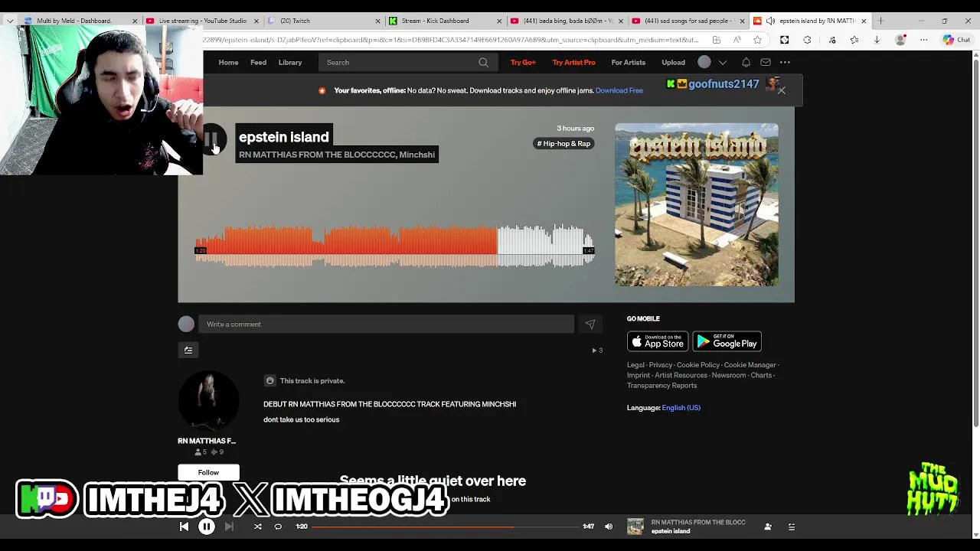Screen dimensions: 980x551
Task: Open the Edge profile icon
Action: [900, 40]
